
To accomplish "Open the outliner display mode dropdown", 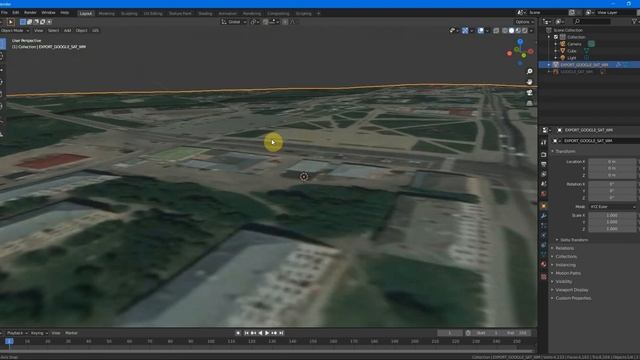I will tap(547, 22).
